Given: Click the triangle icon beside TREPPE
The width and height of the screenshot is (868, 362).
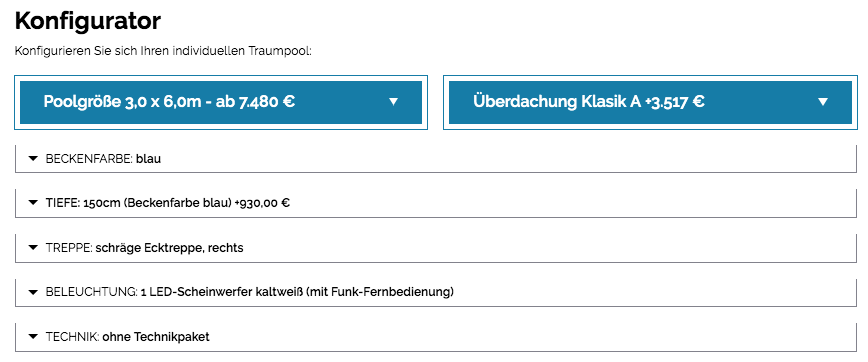Looking at the screenshot, I should point(33,247).
